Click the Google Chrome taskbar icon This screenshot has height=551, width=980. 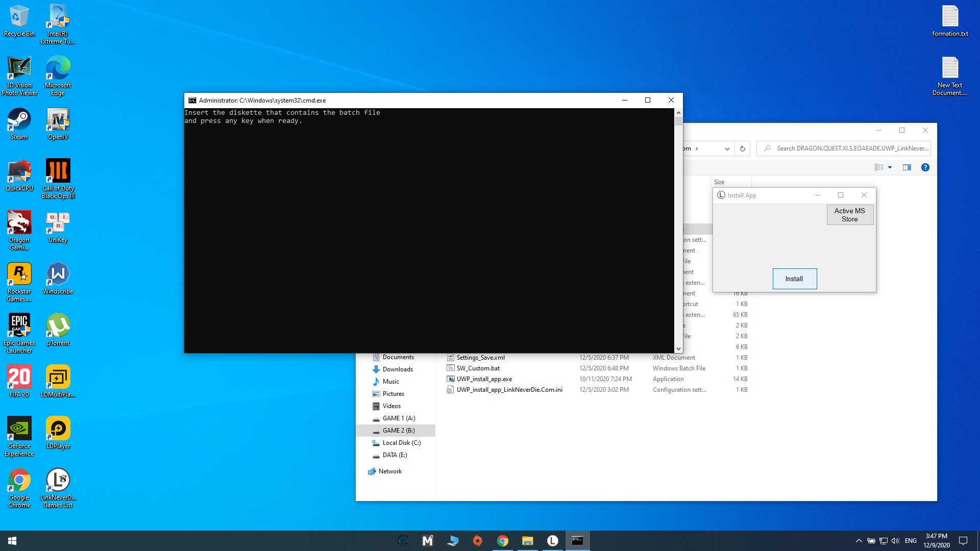coord(502,541)
